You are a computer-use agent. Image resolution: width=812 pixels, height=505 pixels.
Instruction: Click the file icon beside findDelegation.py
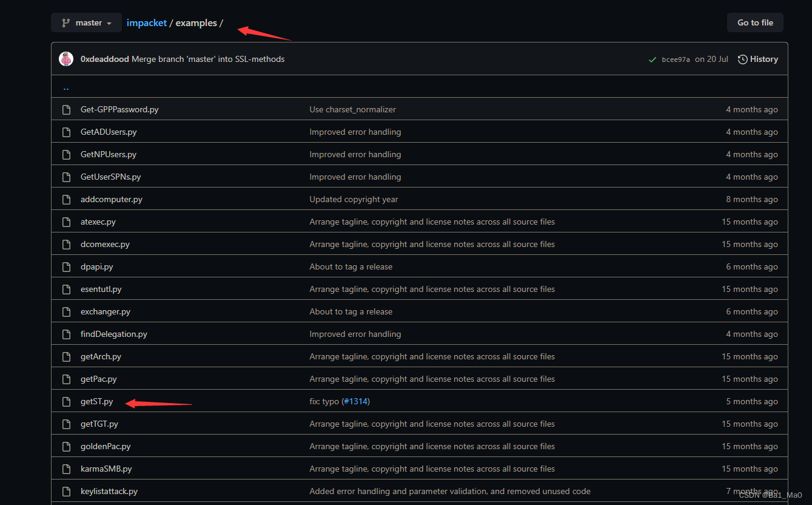pos(67,334)
